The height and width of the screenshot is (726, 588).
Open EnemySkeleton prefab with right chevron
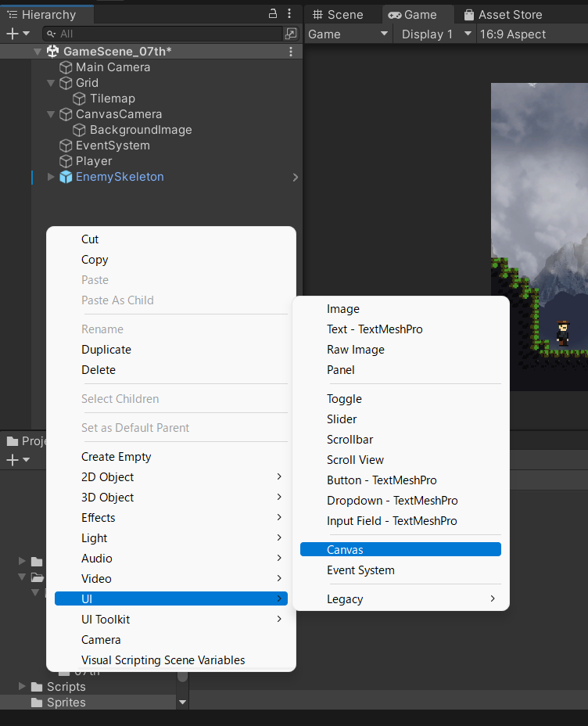tap(295, 178)
